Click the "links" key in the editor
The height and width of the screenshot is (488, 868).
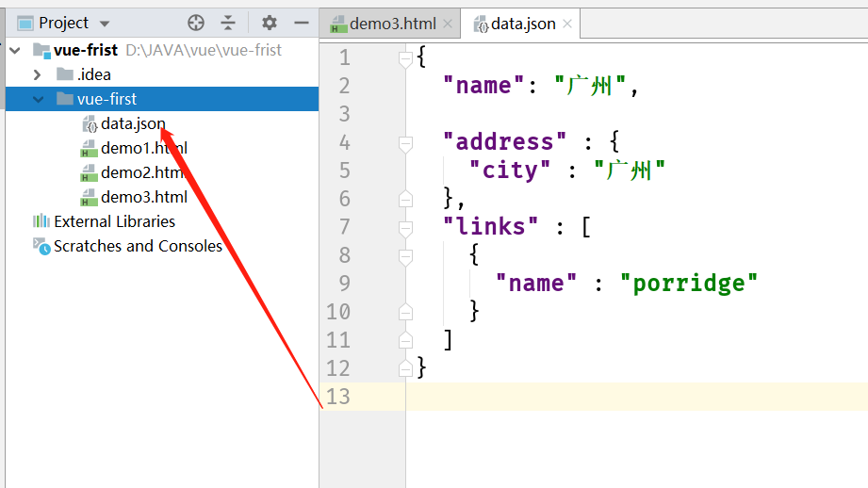point(490,226)
